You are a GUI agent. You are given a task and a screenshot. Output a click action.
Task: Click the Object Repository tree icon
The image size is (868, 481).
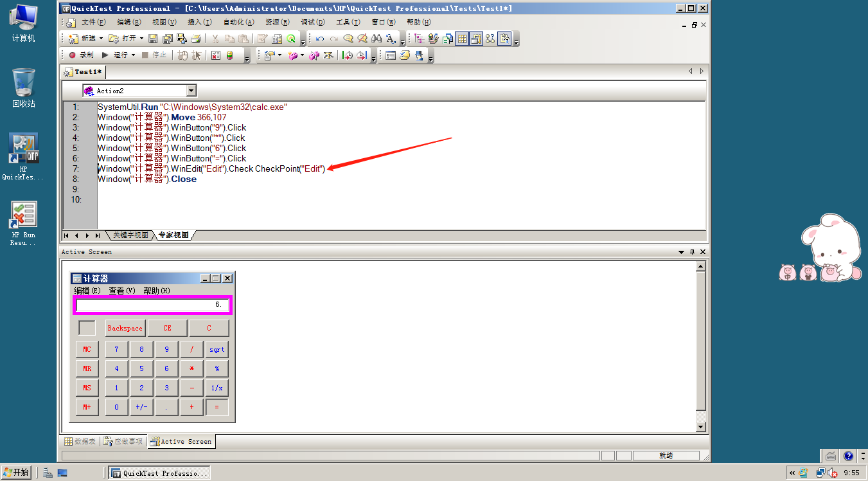(419, 39)
